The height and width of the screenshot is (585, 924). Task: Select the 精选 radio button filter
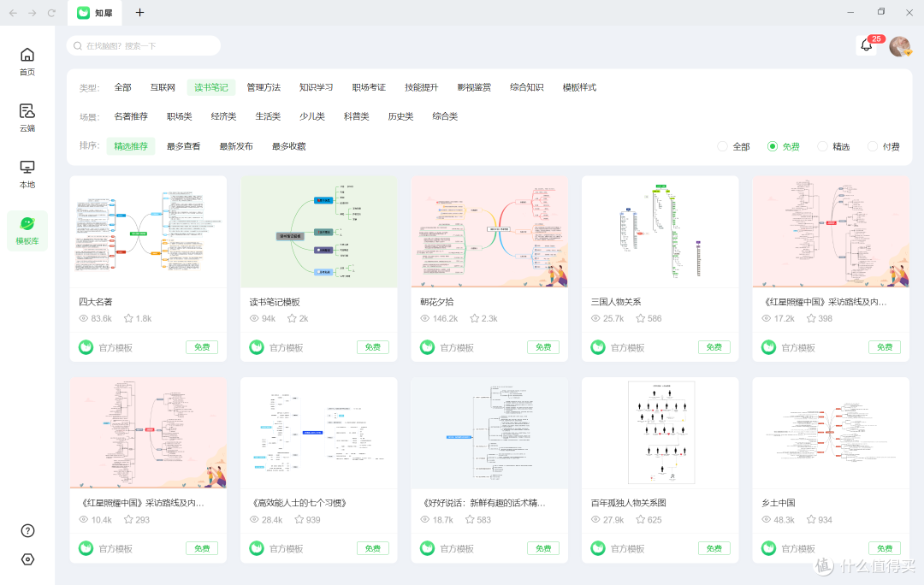(823, 146)
